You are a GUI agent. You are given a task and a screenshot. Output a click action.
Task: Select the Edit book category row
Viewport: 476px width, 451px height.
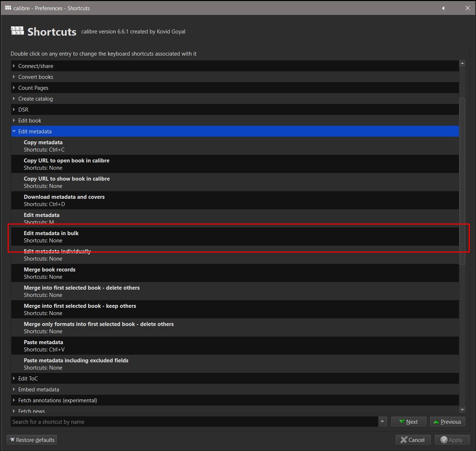[x=235, y=120]
